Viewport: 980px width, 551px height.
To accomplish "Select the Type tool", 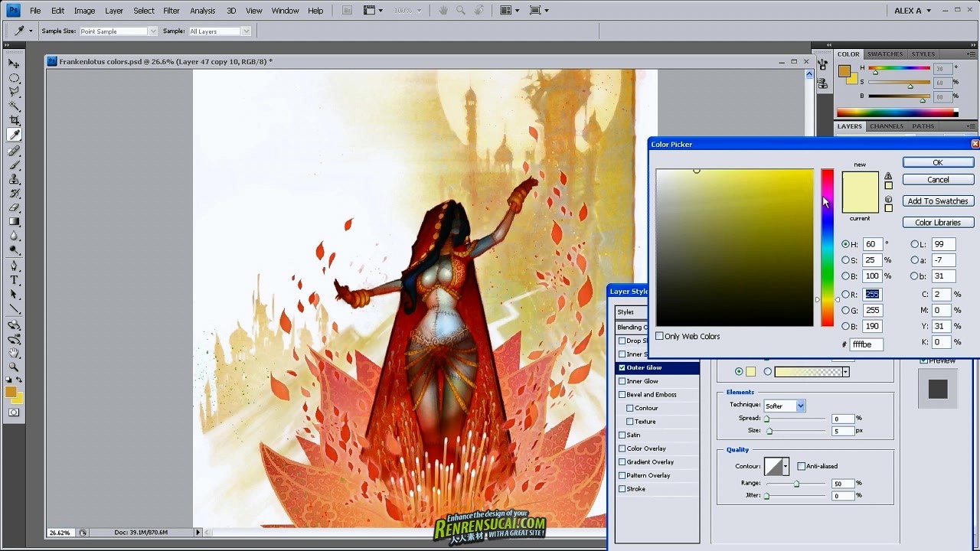I will coord(14,281).
